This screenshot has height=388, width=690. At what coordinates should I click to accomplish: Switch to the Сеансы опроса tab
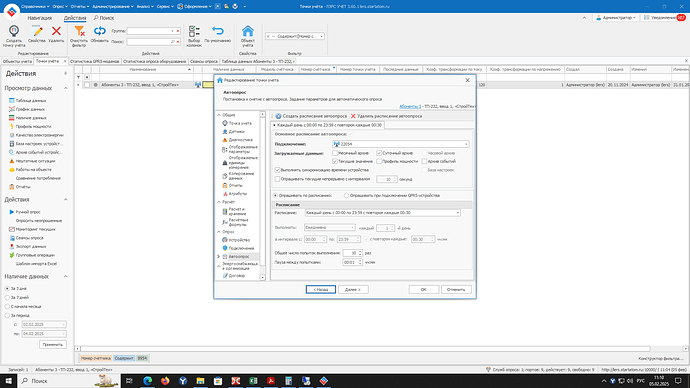204,61
